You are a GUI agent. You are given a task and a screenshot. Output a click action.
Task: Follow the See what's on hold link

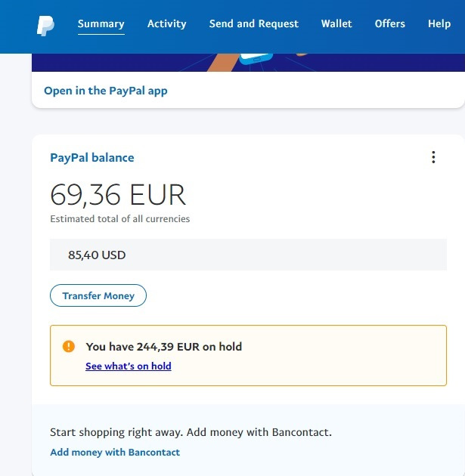(129, 366)
